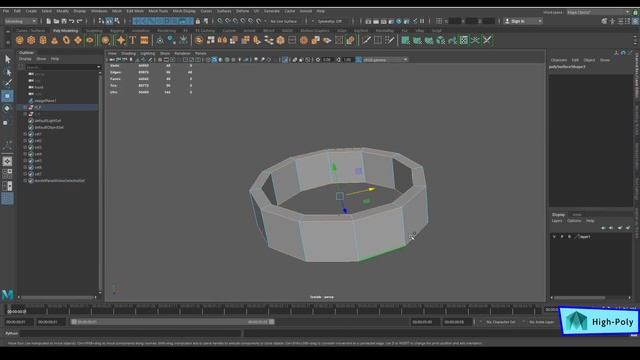The width and height of the screenshot is (640, 360).
Task: Click the Open Scene folder icon
Action: (x=56, y=21)
